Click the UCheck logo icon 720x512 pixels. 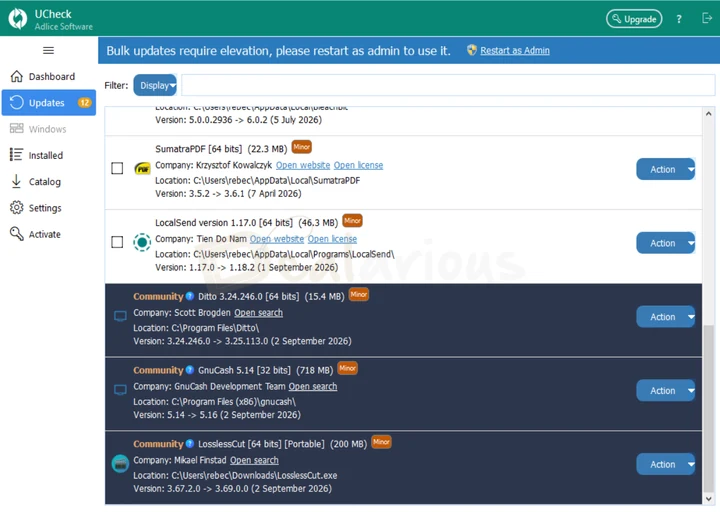coord(18,19)
